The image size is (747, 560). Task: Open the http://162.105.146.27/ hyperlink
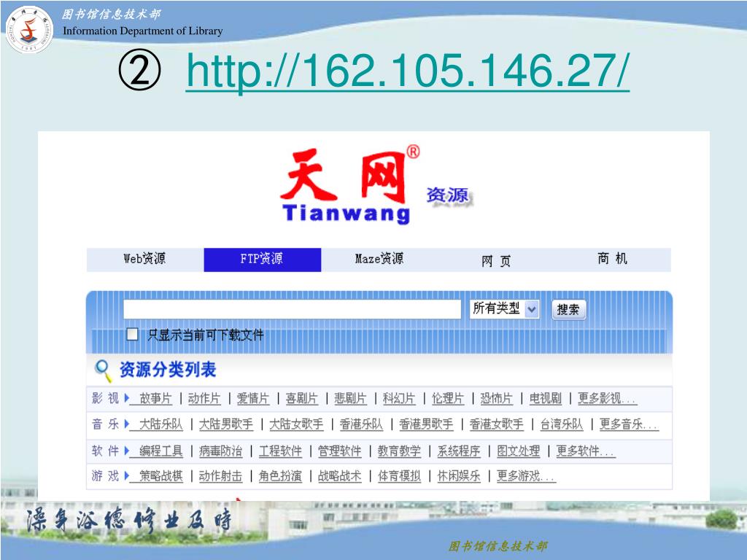tap(408, 71)
